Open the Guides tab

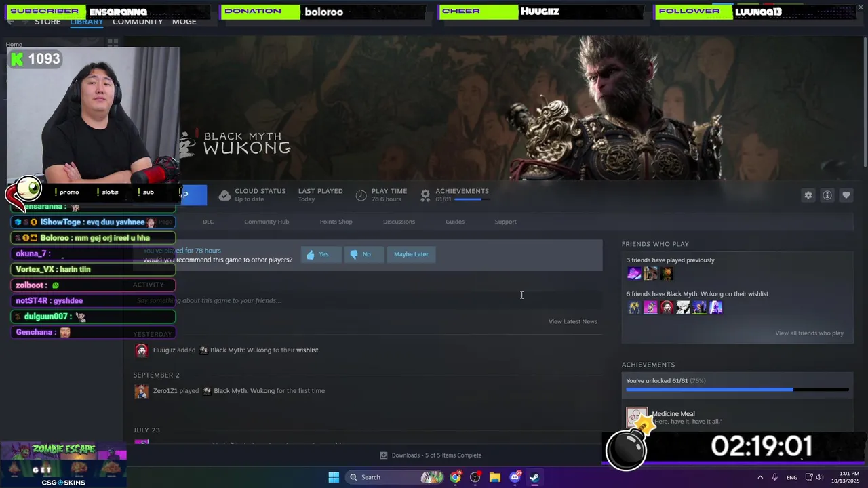click(455, 222)
